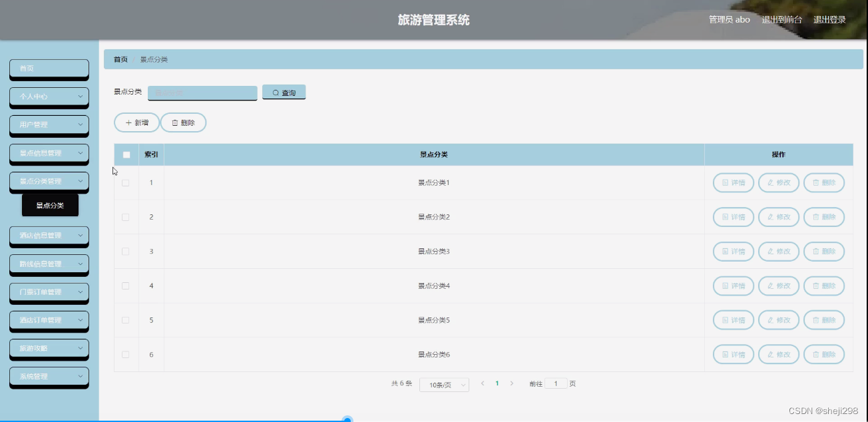Click the next page arrow in pagination
The height and width of the screenshot is (422, 868).
[511, 383]
